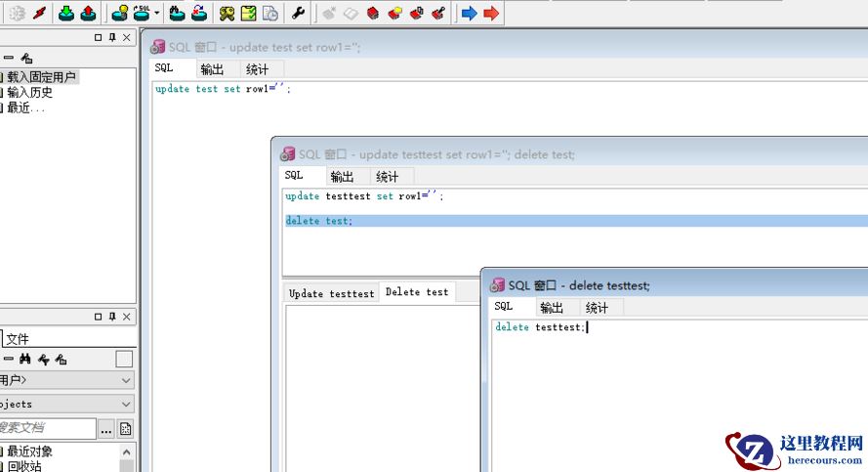
Task: Click the green Commit toolbar icon
Action: 66,13
